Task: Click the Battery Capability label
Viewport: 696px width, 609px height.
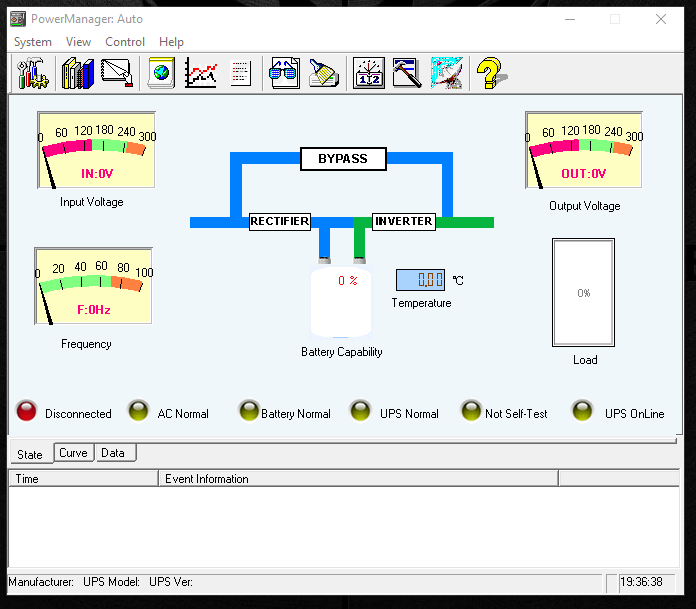Action: tap(342, 352)
